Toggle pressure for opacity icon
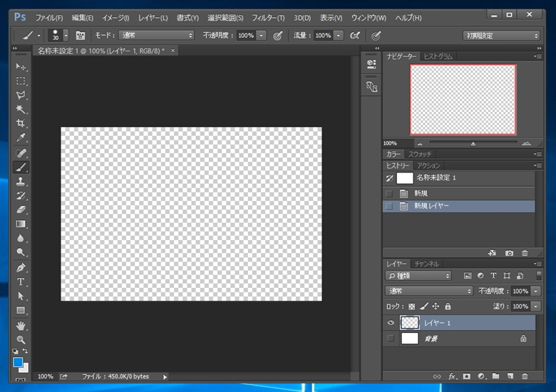 pos(278,36)
